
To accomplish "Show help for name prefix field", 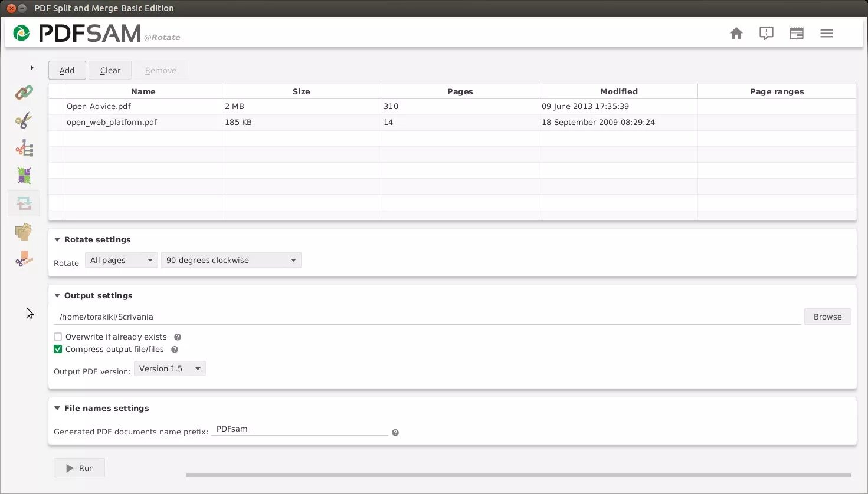I will pos(395,433).
